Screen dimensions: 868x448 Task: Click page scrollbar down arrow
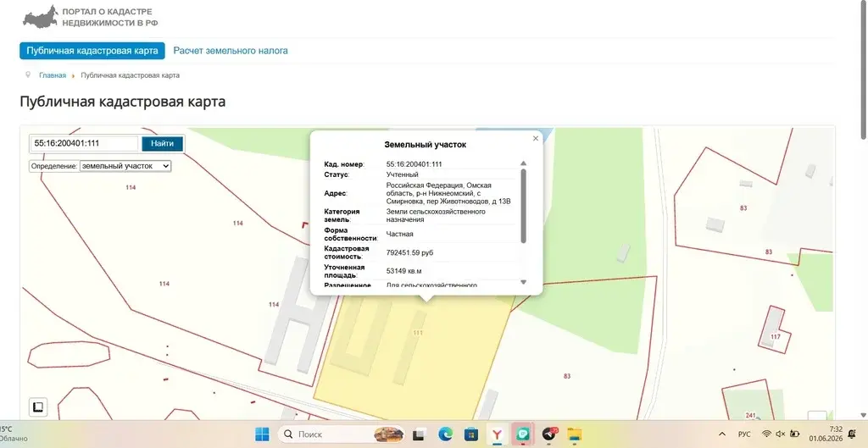click(x=864, y=415)
